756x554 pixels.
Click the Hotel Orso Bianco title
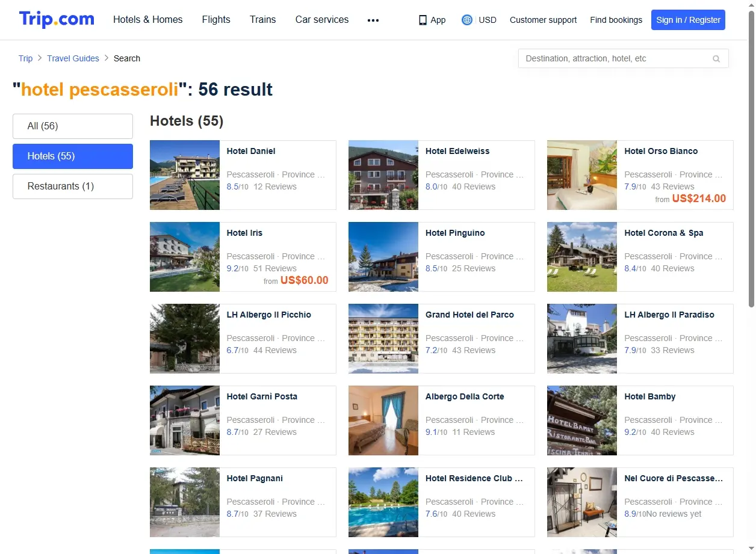point(661,151)
